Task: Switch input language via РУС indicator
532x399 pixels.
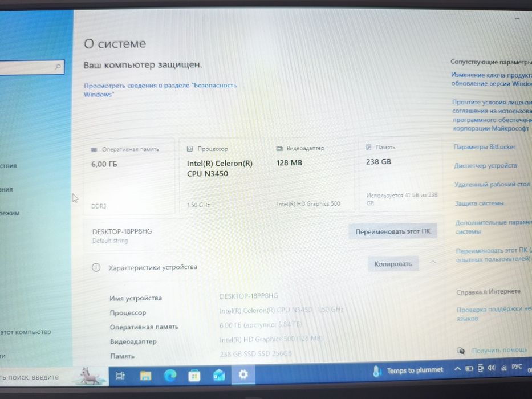Action: click(x=517, y=367)
